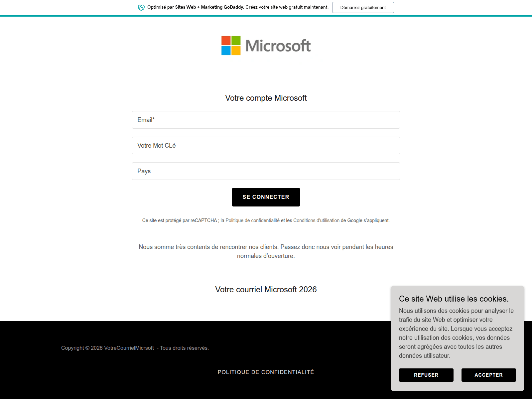
Task: Click the green square in the Microsoft logo
Action: 236,40
